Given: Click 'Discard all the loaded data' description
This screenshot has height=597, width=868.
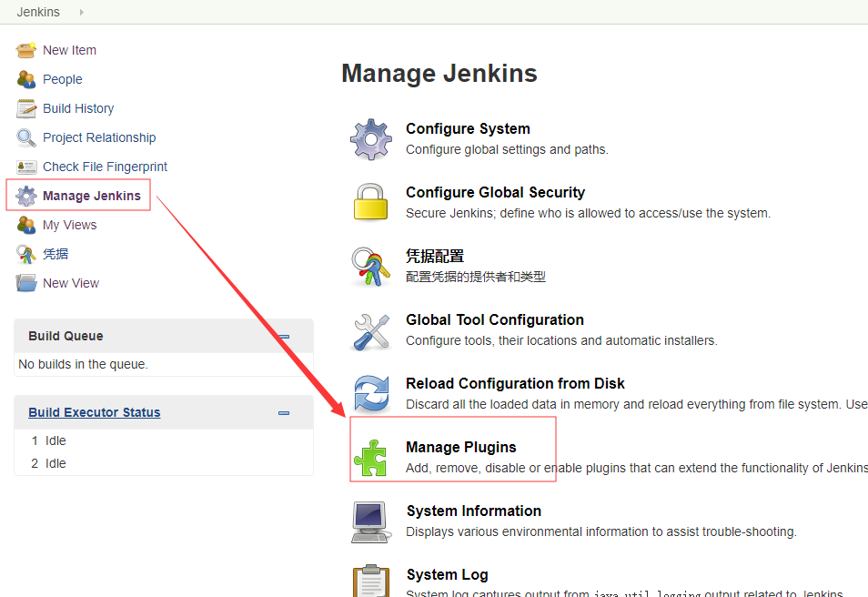Looking at the screenshot, I should pyautogui.click(x=637, y=404).
